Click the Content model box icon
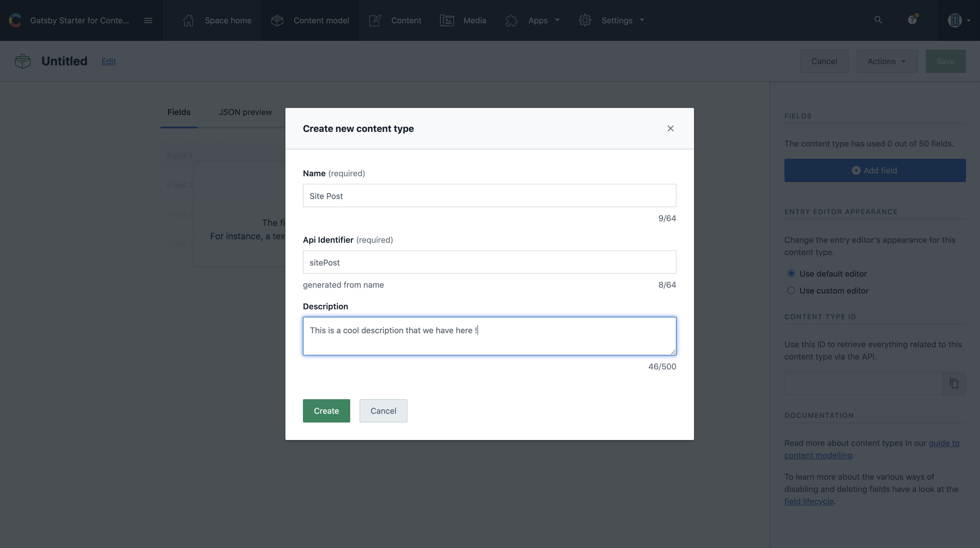The image size is (980, 548). pyautogui.click(x=277, y=20)
